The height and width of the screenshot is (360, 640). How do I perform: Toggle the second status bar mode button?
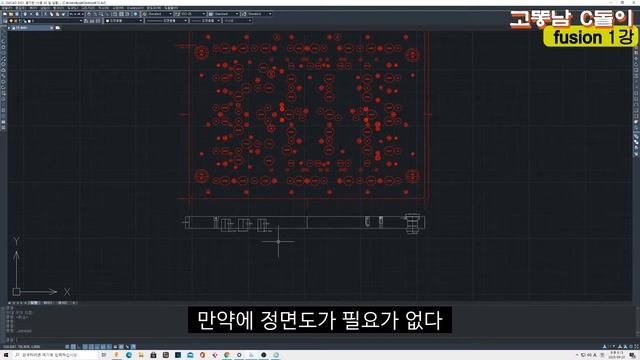coord(73,347)
